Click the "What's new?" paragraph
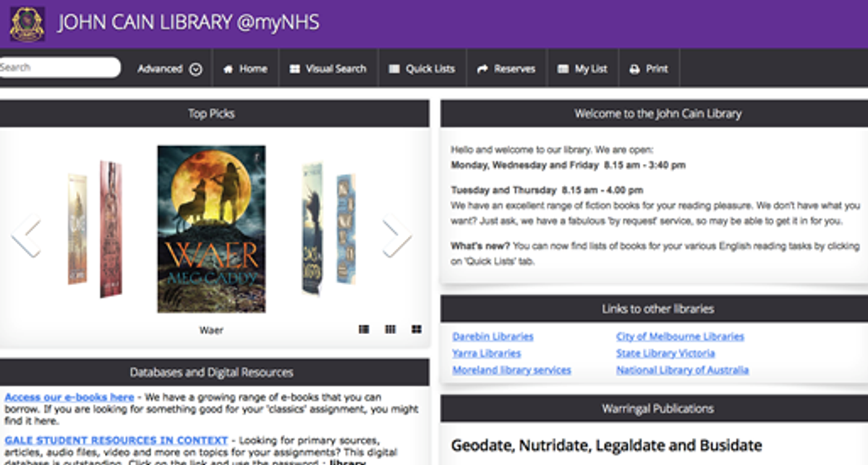The width and height of the screenshot is (868, 465). point(655,253)
